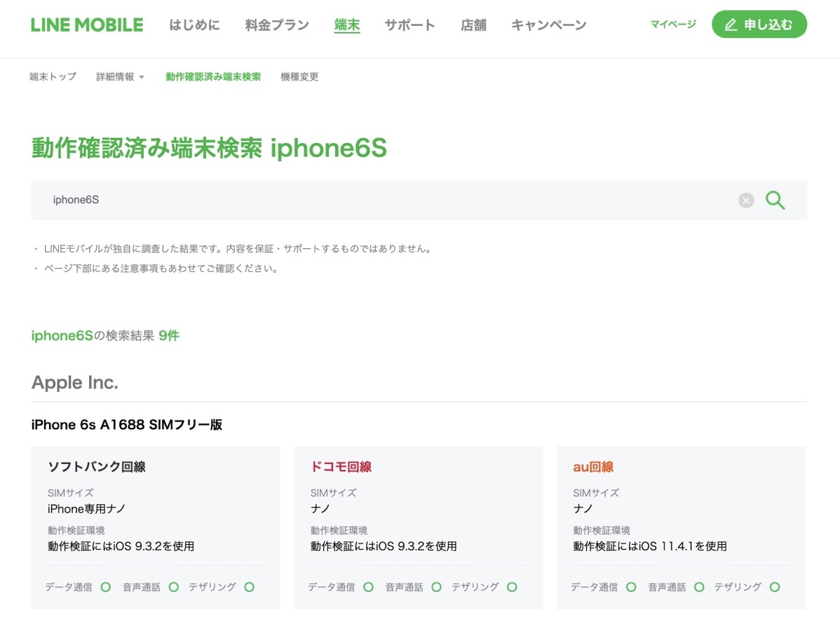This screenshot has height=617, width=840.
Task: Click the page title 動作確認済み端末検索 iphone6S
Action: click(209, 149)
